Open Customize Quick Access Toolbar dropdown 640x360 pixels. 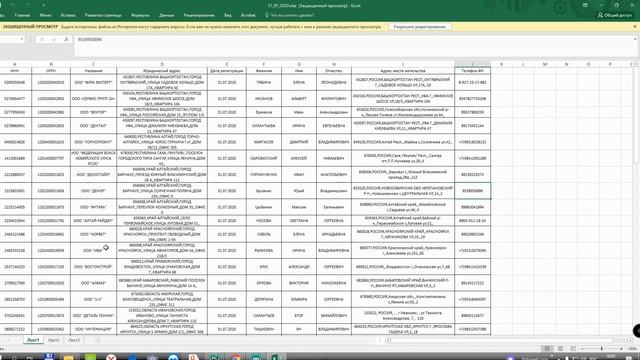(x=43, y=5)
